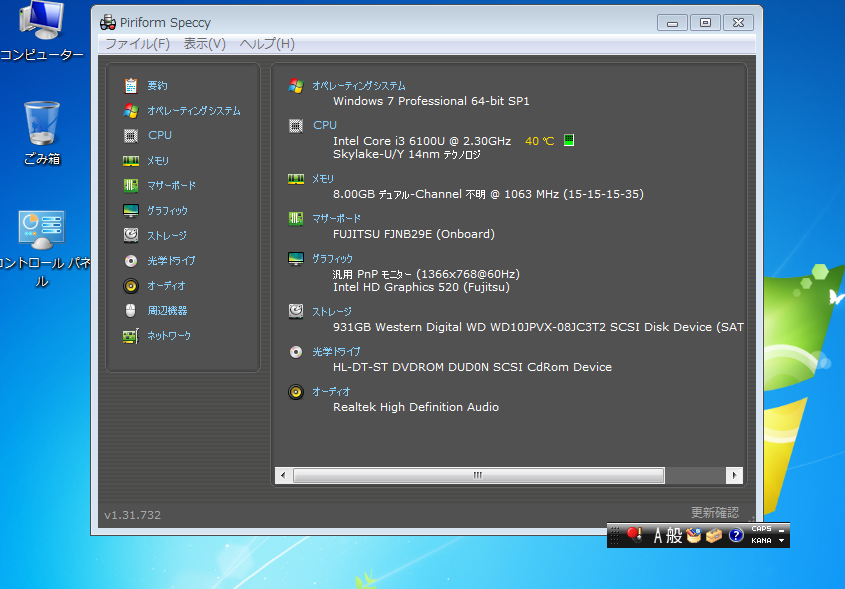Click the 40 ℃ CPU temperature value
This screenshot has height=589, width=845.
click(539, 141)
